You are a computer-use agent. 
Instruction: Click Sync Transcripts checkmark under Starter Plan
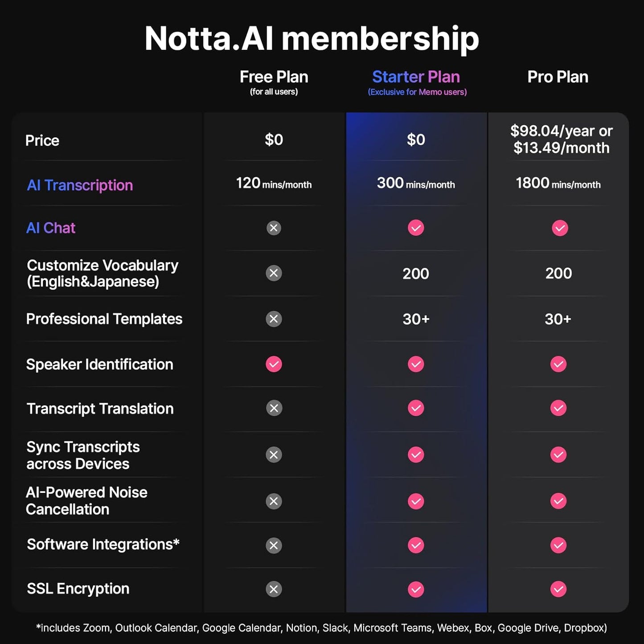(416, 455)
